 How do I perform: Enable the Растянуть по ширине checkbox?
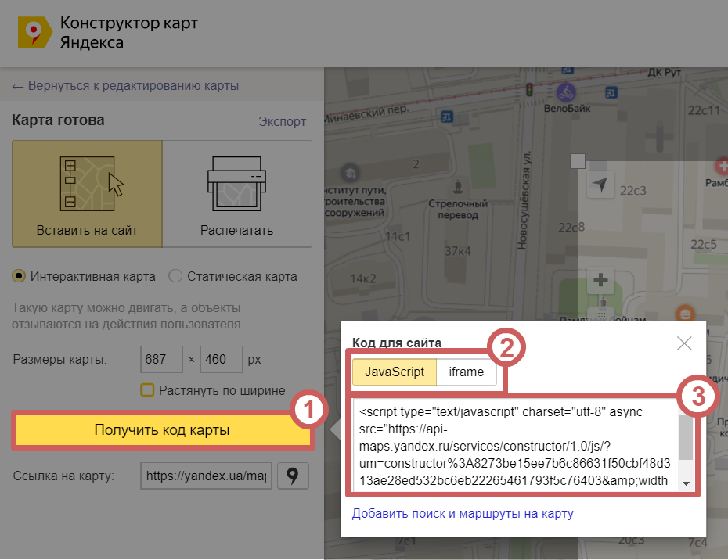tap(146, 390)
